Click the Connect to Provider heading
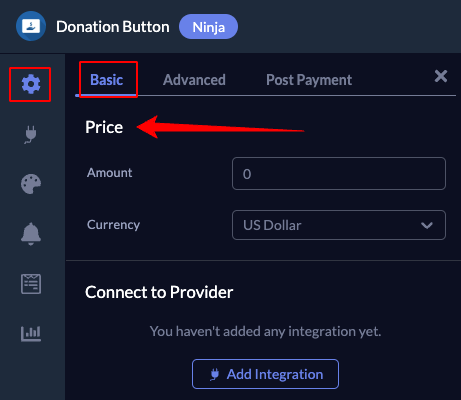 click(159, 292)
